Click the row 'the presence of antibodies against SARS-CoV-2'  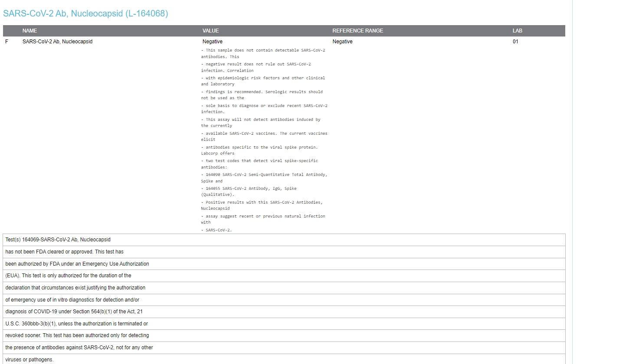click(284, 348)
